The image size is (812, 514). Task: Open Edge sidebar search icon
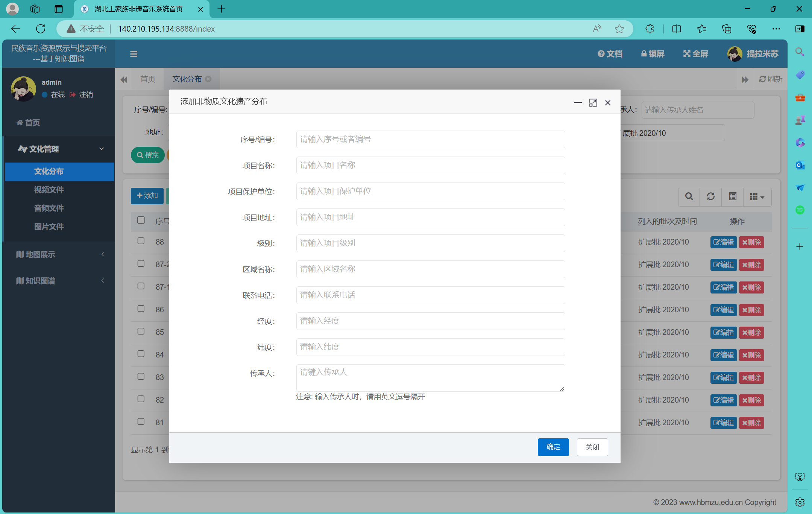point(800,52)
